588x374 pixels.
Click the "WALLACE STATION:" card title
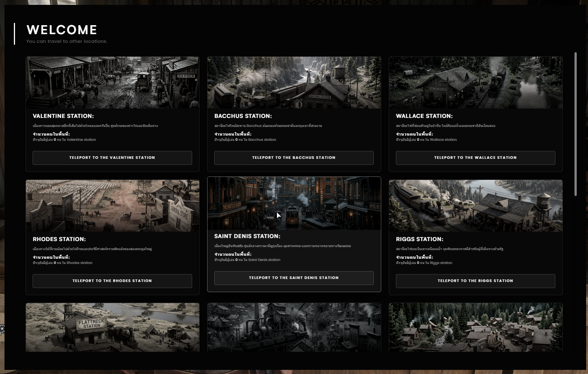(424, 116)
